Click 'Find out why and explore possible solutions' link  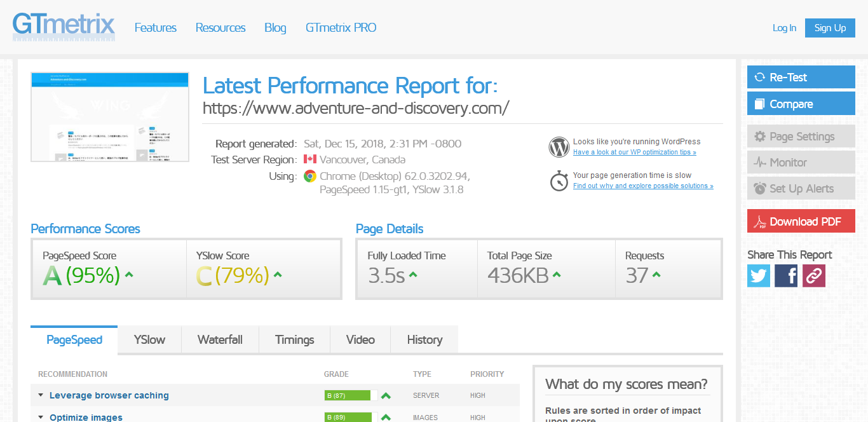click(643, 186)
